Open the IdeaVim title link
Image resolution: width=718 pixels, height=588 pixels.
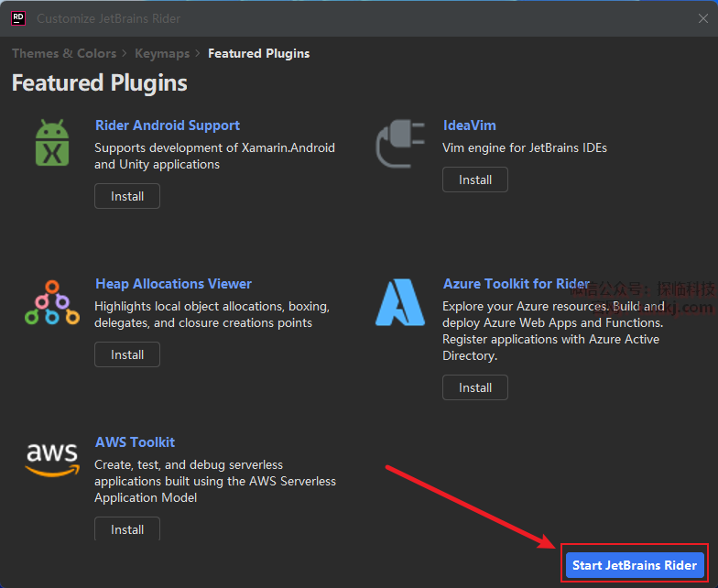coord(469,125)
